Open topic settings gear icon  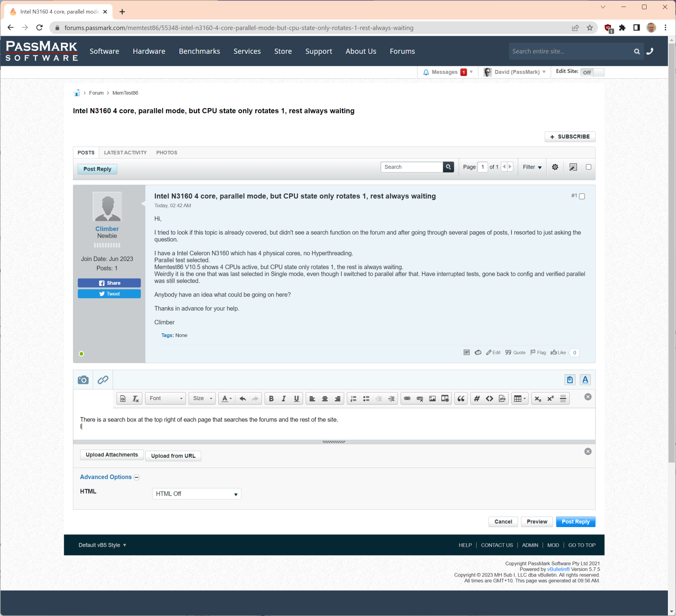click(x=555, y=167)
